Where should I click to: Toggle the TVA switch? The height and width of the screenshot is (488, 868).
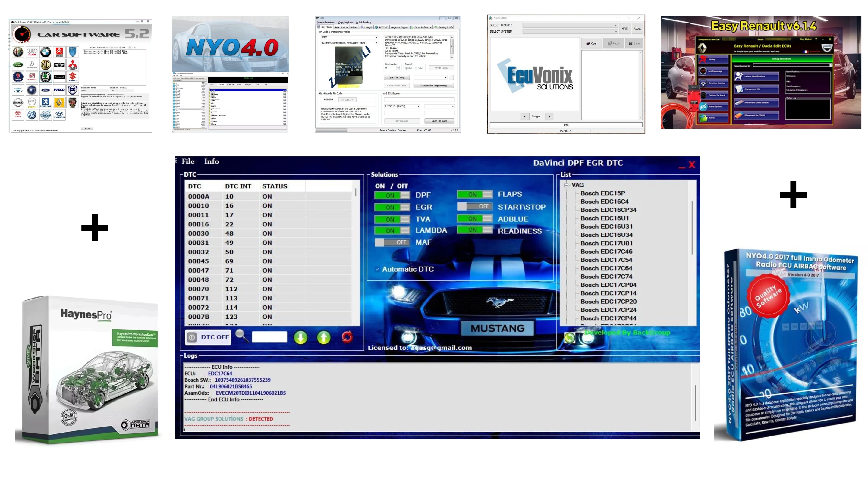point(392,220)
